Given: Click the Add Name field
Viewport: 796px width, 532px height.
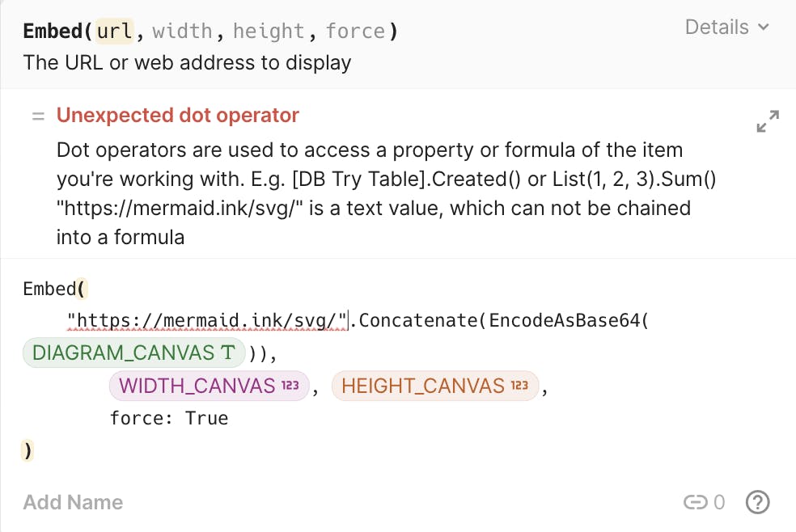Looking at the screenshot, I should coord(73,502).
